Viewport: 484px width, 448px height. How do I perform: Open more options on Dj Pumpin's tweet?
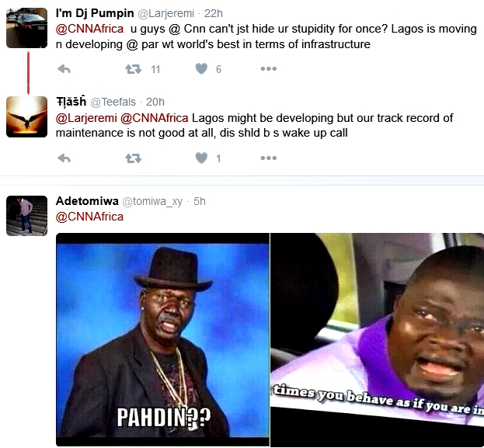pos(269,69)
